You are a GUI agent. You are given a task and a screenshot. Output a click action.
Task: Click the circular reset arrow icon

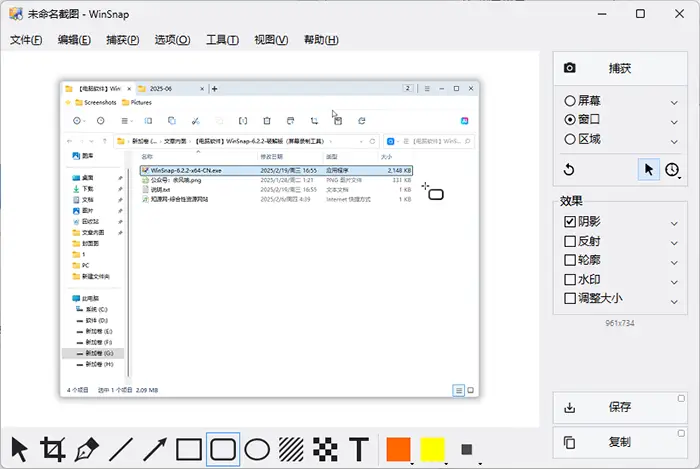click(569, 170)
